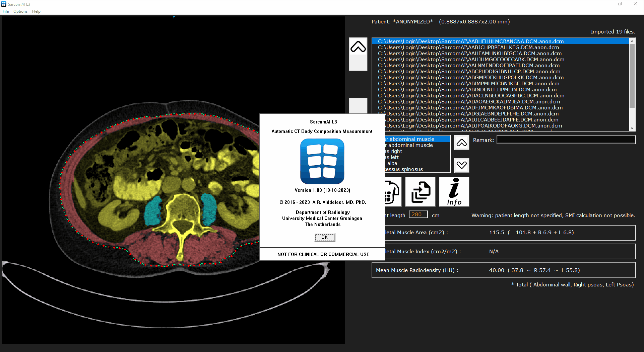The height and width of the screenshot is (352, 644).
Task: Click the body torso icon button
Action: [393, 192]
